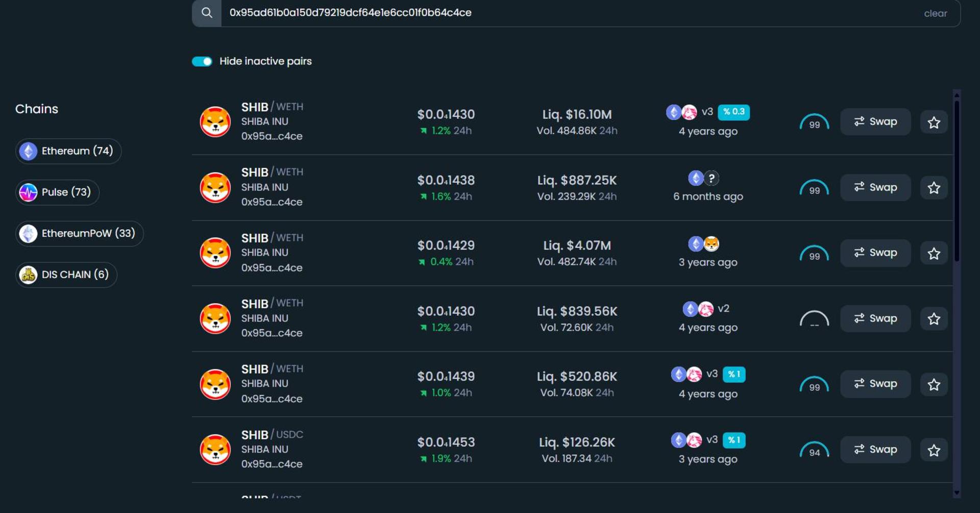Click the pair list scrollbar down arrow

(x=957, y=493)
